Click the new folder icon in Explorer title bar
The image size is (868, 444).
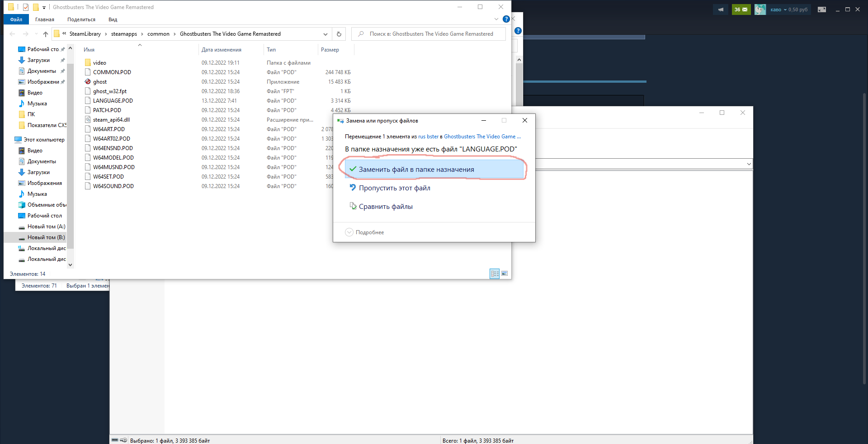(36, 7)
